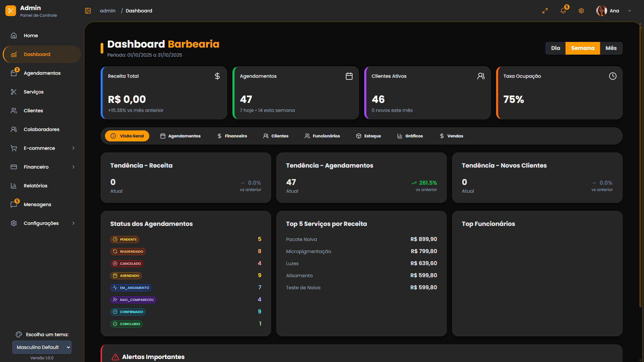Viewport: 644px width, 362px height.
Task: Open the settings gear icon in header
Action: 581,11
